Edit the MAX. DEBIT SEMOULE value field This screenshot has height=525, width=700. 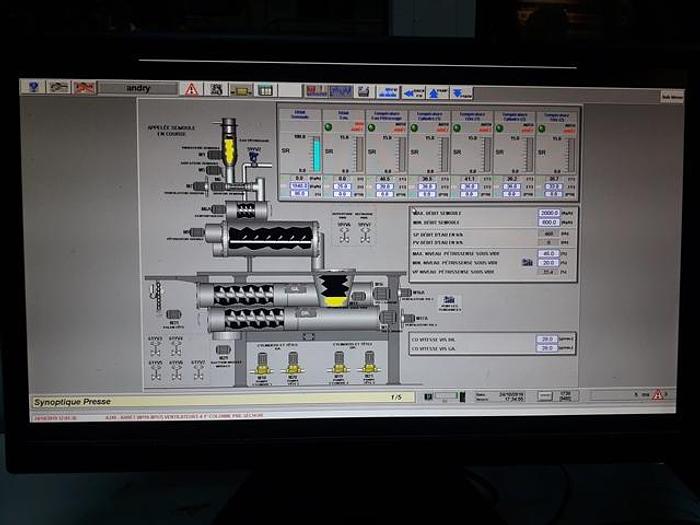pos(549,214)
